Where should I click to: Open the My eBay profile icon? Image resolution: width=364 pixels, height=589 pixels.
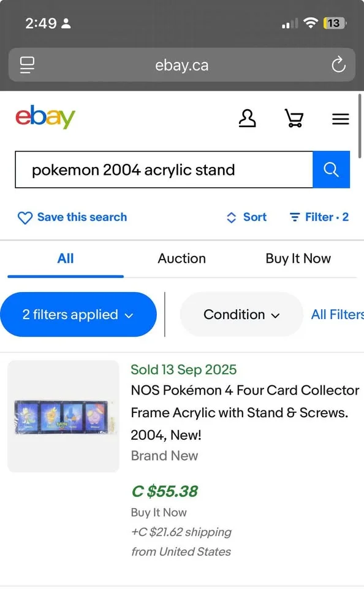(247, 118)
